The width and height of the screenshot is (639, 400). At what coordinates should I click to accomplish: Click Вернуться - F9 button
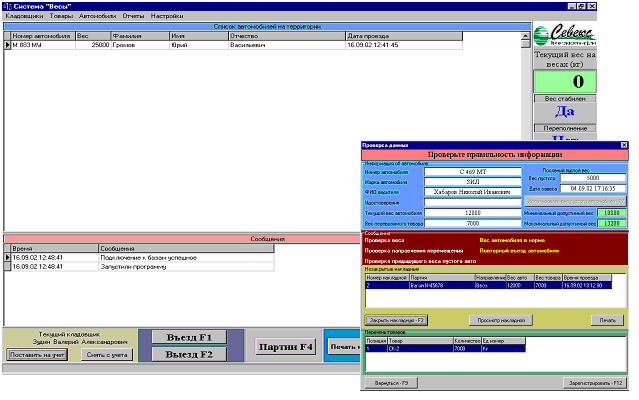[x=391, y=383]
